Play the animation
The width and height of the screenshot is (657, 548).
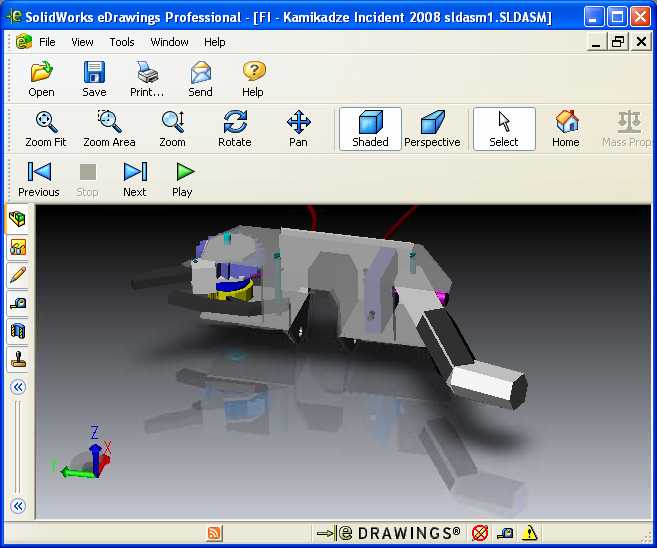click(x=182, y=179)
